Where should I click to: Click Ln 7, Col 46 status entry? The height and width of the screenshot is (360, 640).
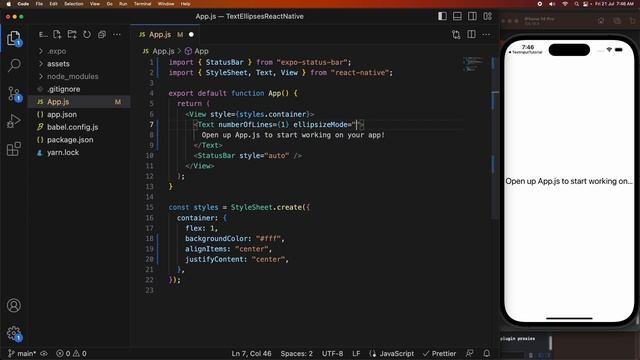click(251, 353)
